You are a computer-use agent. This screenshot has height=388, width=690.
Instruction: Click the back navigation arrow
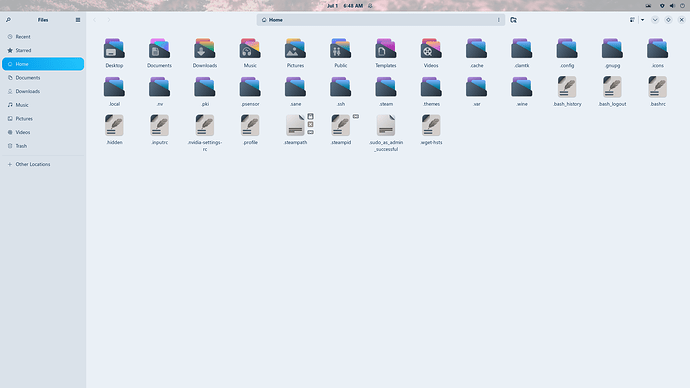pos(95,20)
